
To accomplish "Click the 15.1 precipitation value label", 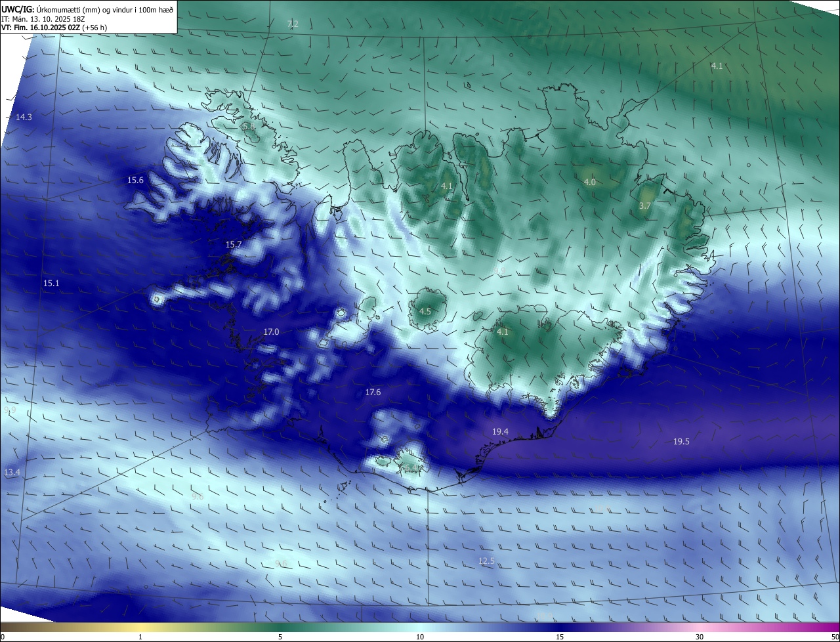I will [x=51, y=284].
